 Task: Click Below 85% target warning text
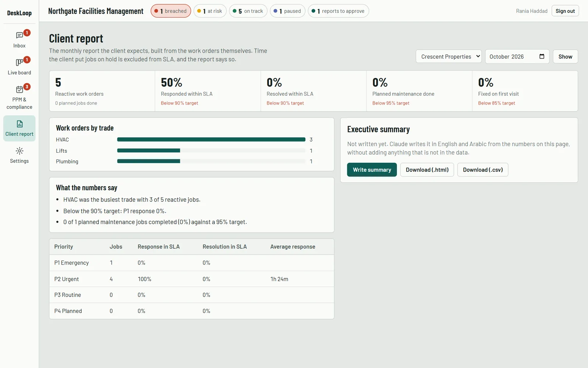point(496,103)
